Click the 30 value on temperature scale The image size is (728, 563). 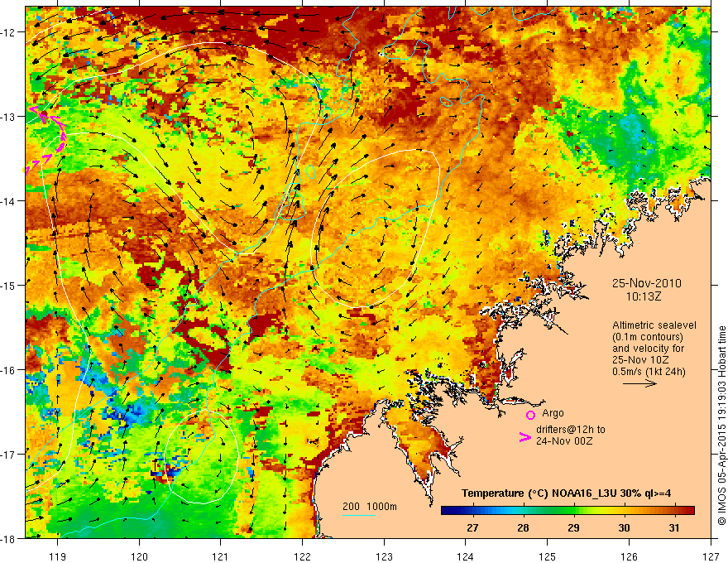(624, 527)
